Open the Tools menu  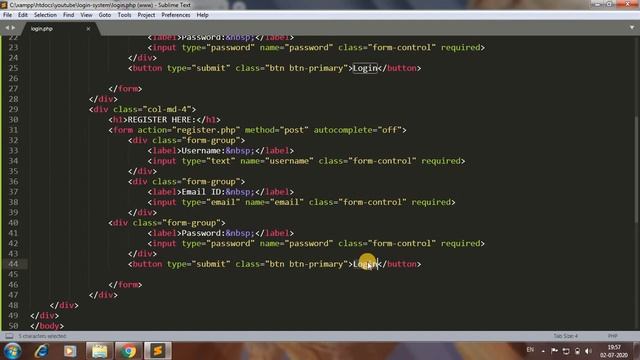(124, 15)
